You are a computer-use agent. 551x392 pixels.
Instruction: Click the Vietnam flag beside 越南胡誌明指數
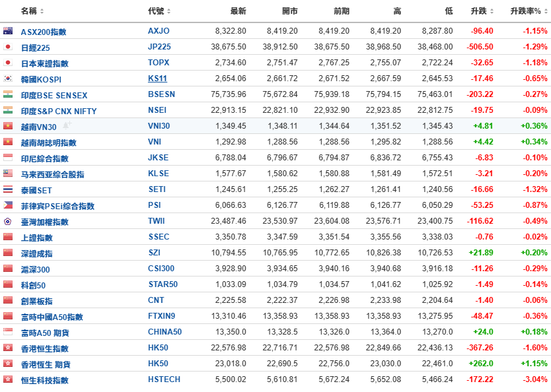pos(8,141)
